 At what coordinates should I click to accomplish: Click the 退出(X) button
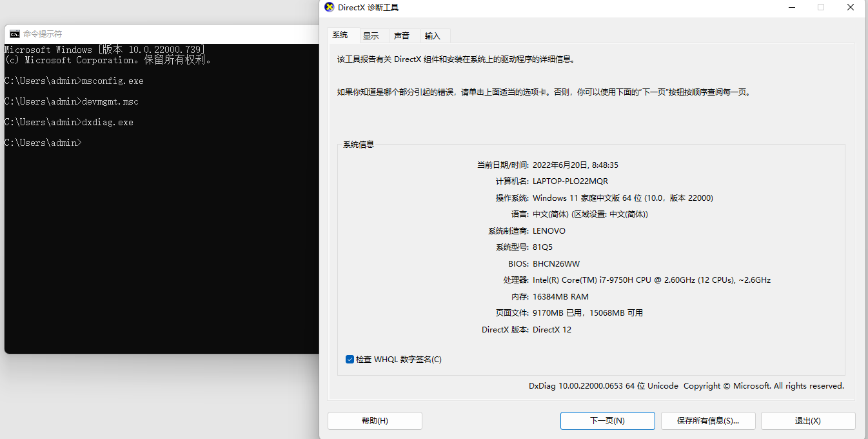click(808, 421)
